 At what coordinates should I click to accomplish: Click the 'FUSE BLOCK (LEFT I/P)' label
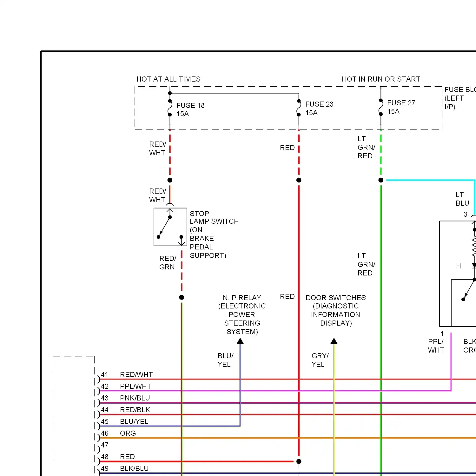tap(460, 98)
